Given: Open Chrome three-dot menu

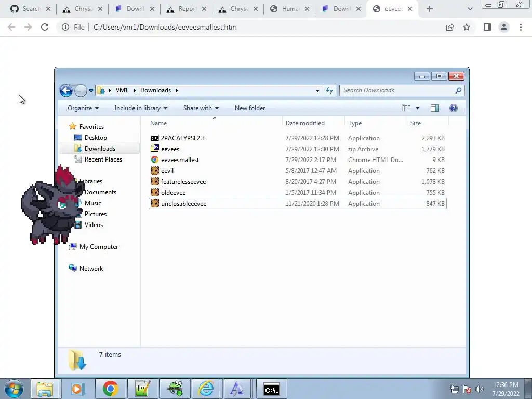Looking at the screenshot, I should pos(521,27).
